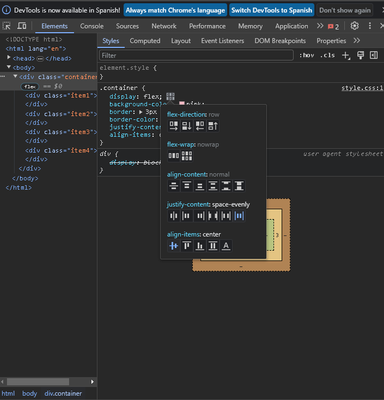Click Always match Chrome's language button

175,10
